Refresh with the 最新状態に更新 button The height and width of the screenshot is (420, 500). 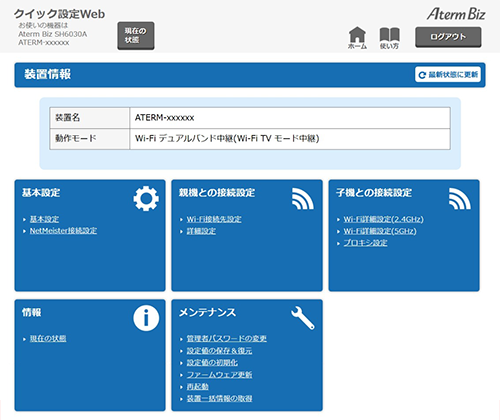448,74
